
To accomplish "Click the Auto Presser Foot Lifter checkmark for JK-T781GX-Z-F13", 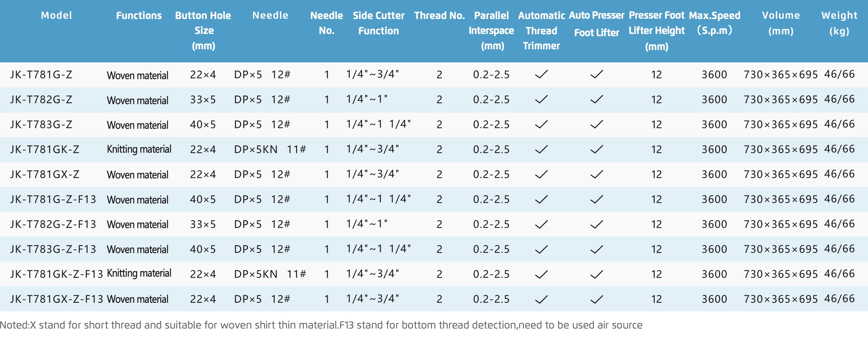I will [x=597, y=299].
